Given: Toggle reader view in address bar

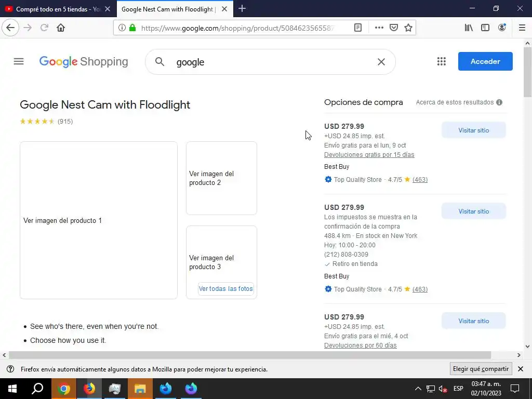Looking at the screenshot, I should (357, 28).
